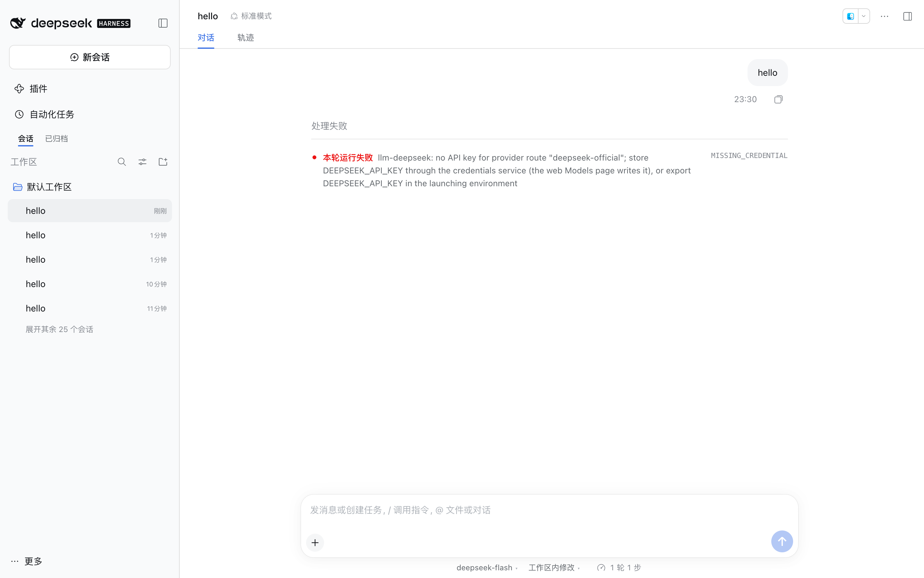Image resolution: width=924 pixels, height=578 pixels.
Task: Start a new conversation with 新会话
Action: 90,57
